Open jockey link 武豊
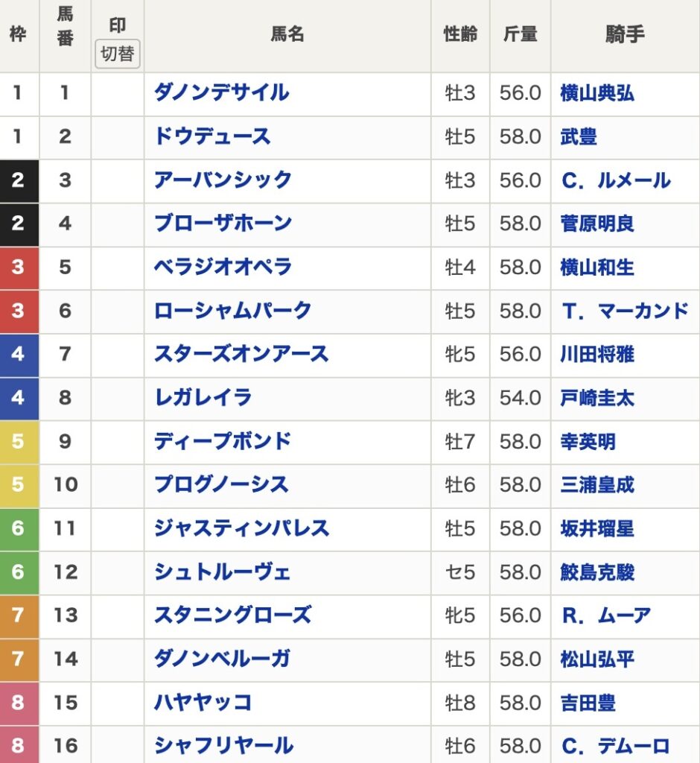Image resolution: width=700 pixels, height=763 pixels. (579, 137)
